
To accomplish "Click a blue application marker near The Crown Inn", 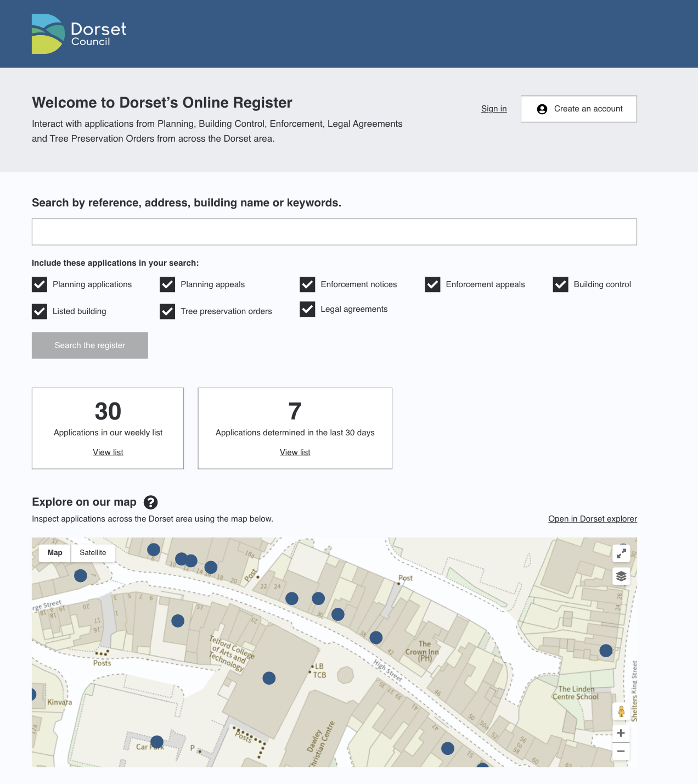I will [x=376, y=637].
